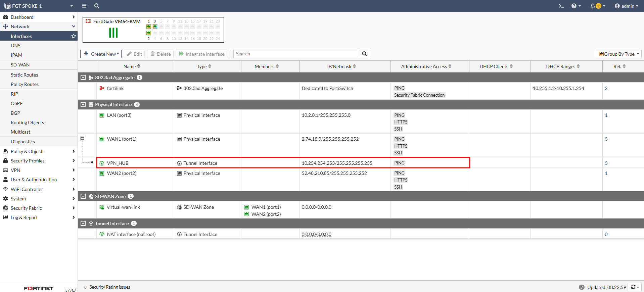Open the Group By Type dropdown
This screenshot has height=292, width=644.
[619, 54]
